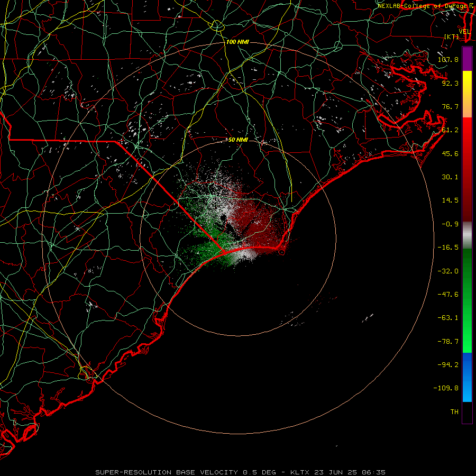The height and width of the screenshot is (476, 476).
Task: Pick the gray near-zero segment of color bar
Action: (467, 235)
